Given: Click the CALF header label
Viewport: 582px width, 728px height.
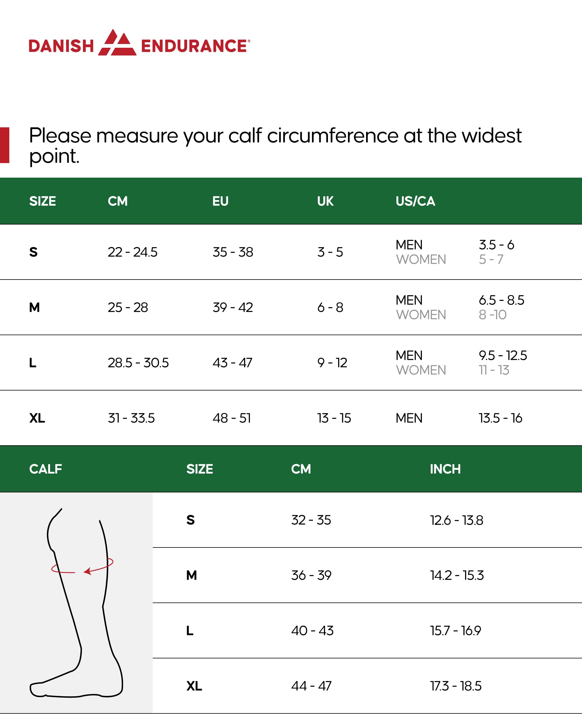Looking at the screenshot, I should click(x=46, y=469).
